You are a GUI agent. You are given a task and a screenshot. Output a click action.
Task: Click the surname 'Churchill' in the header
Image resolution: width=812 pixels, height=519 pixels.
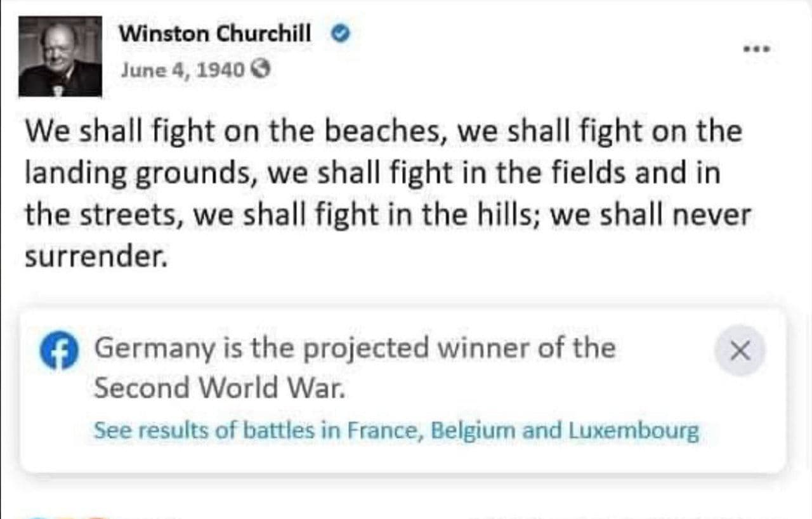[x=264, y=34]
